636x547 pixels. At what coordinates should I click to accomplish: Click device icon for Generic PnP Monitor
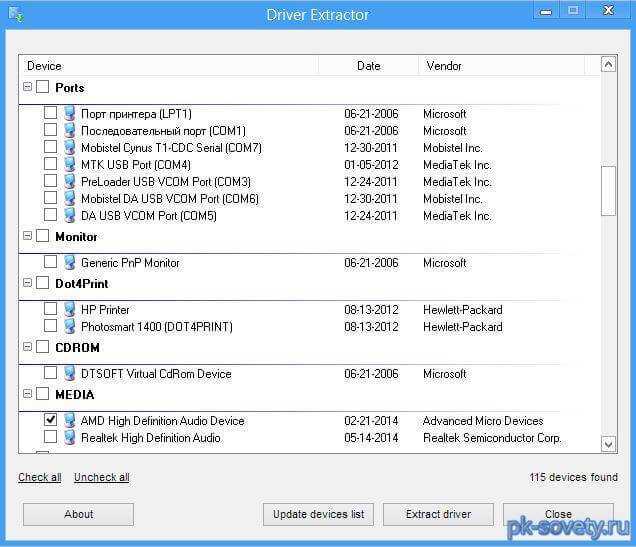(x=70, y=262)
